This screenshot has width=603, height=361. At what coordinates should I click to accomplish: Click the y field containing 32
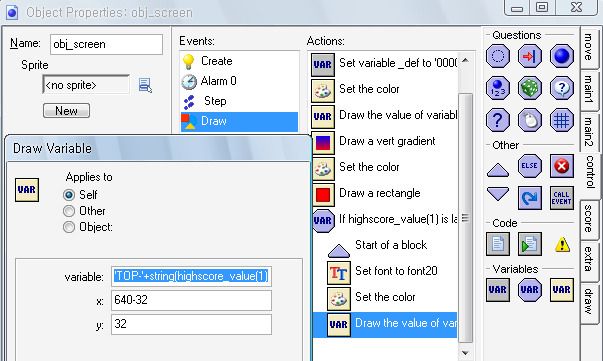tap(191, 324)
